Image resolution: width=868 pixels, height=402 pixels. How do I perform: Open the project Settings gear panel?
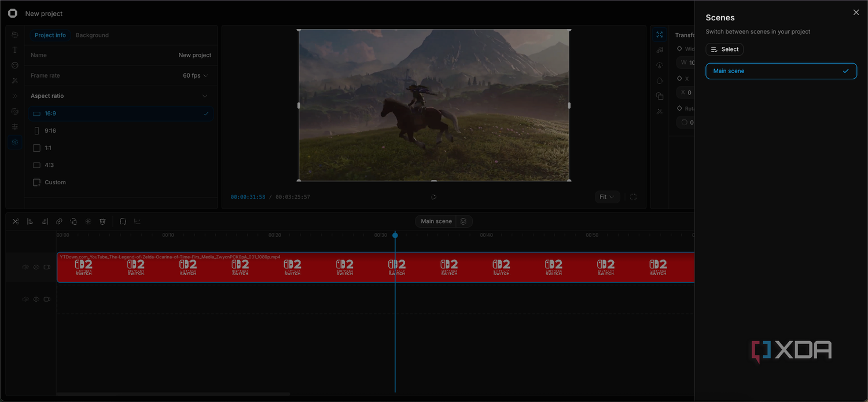coord(15,142)
